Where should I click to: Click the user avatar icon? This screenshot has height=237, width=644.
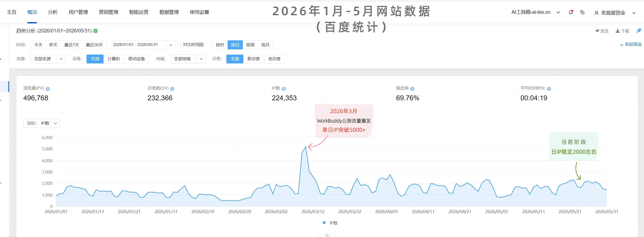(596, 13)
